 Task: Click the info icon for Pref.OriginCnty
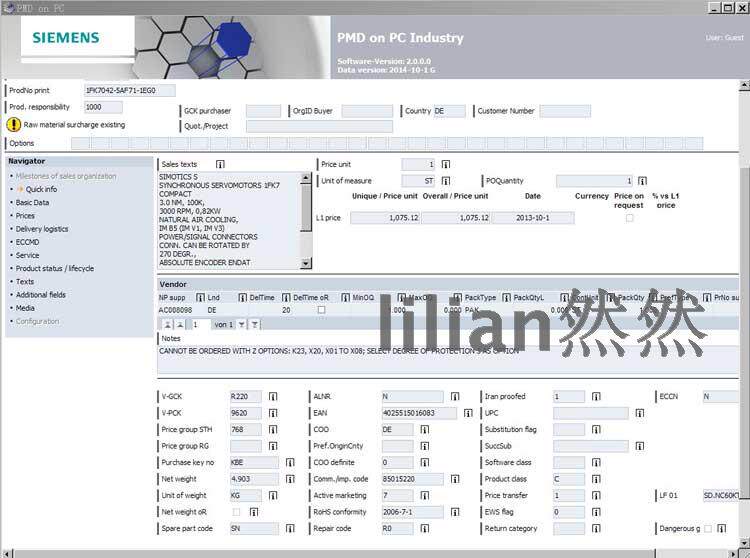425,446
